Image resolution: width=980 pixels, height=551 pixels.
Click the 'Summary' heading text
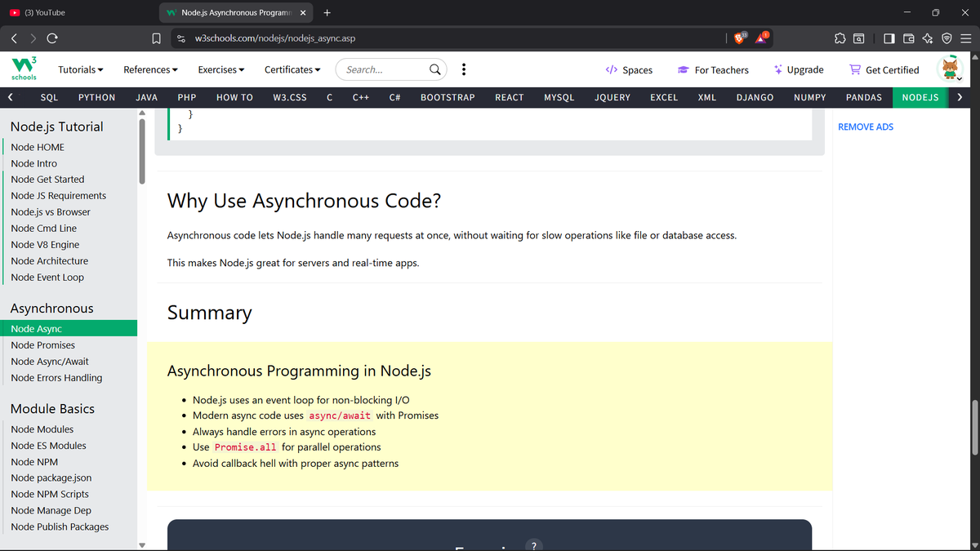pos(209,313)
